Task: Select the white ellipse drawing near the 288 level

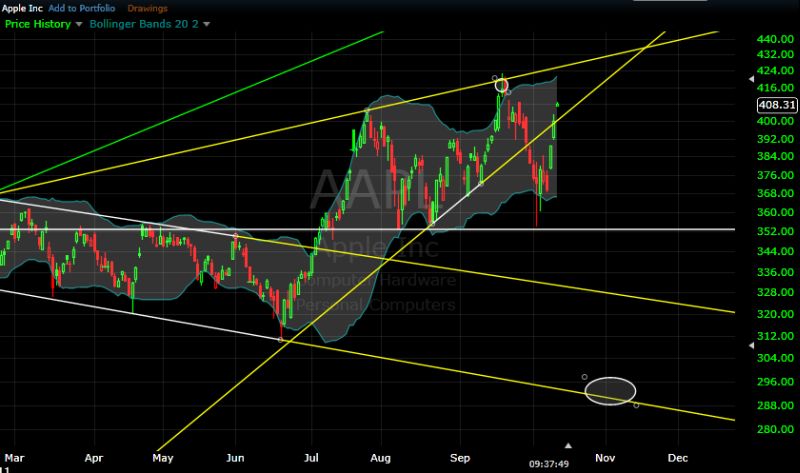Action: tap(610, 391)
